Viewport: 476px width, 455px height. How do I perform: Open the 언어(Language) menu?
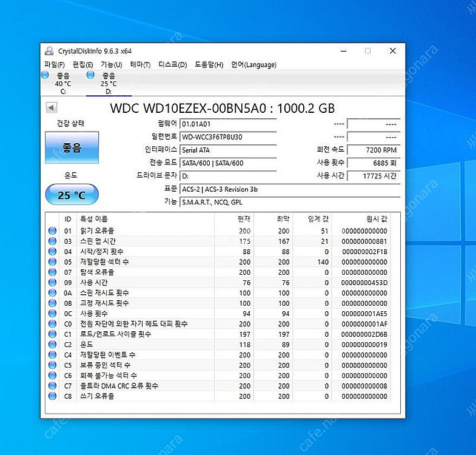(254, 64)
